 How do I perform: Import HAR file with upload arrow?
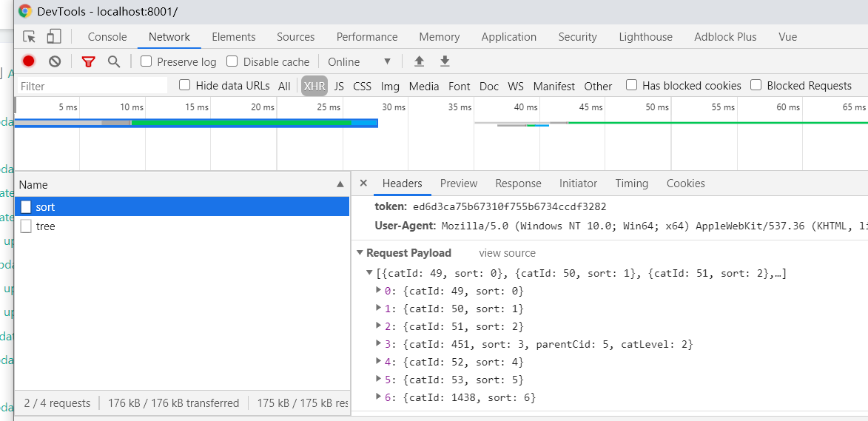point(419,61)
